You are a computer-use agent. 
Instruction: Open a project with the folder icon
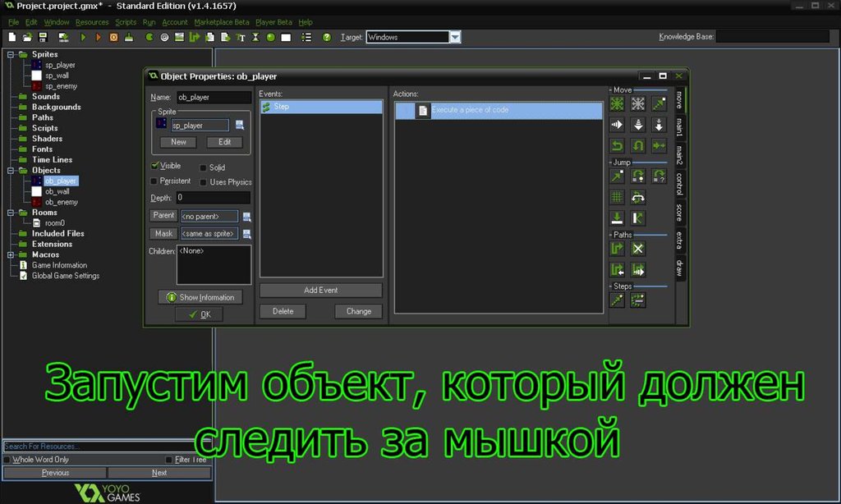27,37
